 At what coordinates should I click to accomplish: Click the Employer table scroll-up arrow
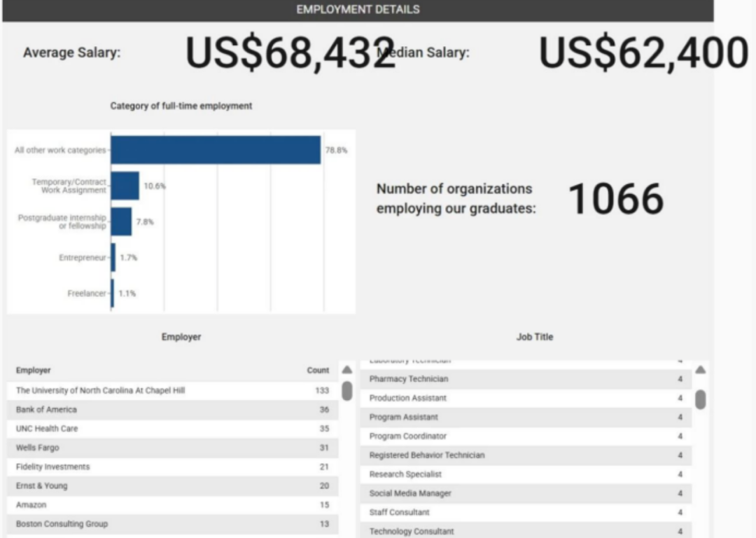click(346, 370)
